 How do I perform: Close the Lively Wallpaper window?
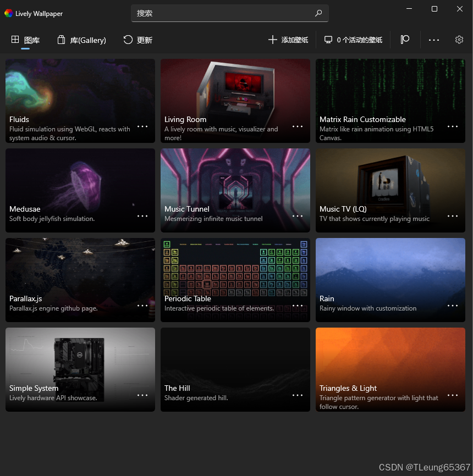(460, 9)
